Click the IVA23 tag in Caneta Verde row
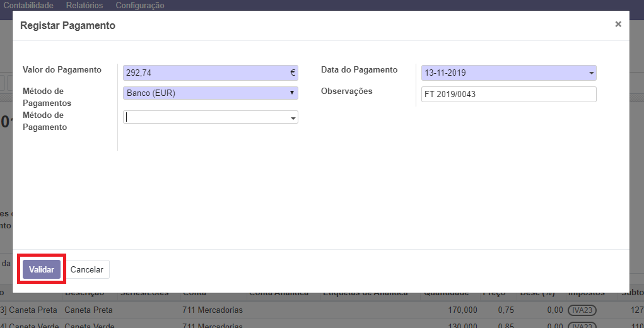The width and height of the screenshot is (644, 328). tap(581, 324)
